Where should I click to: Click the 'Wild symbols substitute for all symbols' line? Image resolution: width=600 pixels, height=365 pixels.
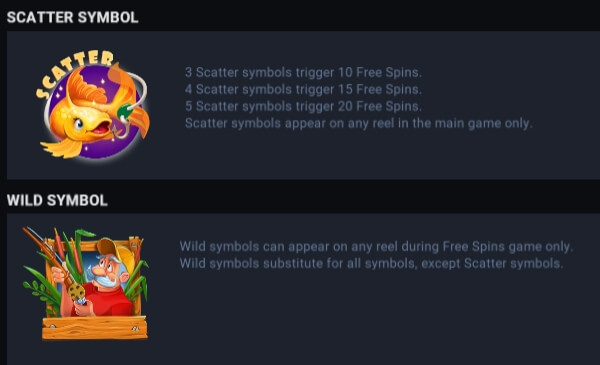tap(371, 263)
